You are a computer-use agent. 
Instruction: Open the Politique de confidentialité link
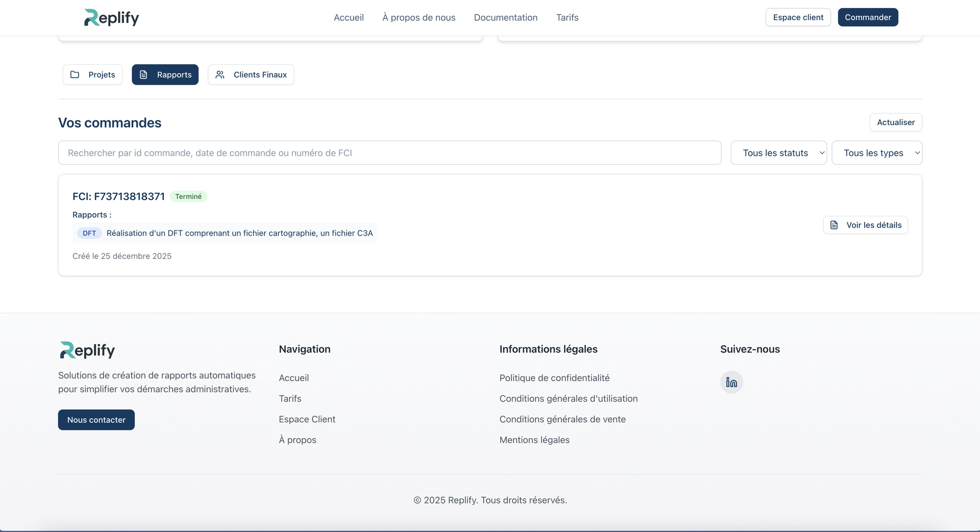(554, 378)
